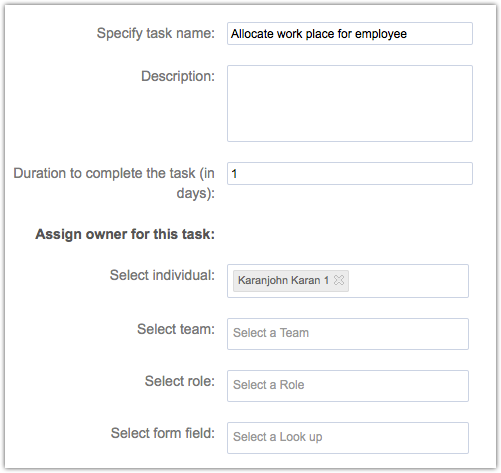Screen dimensions: 501x473
Task: Click the 'Select a Team' placeholder text
Action: [x=271, y=333]
